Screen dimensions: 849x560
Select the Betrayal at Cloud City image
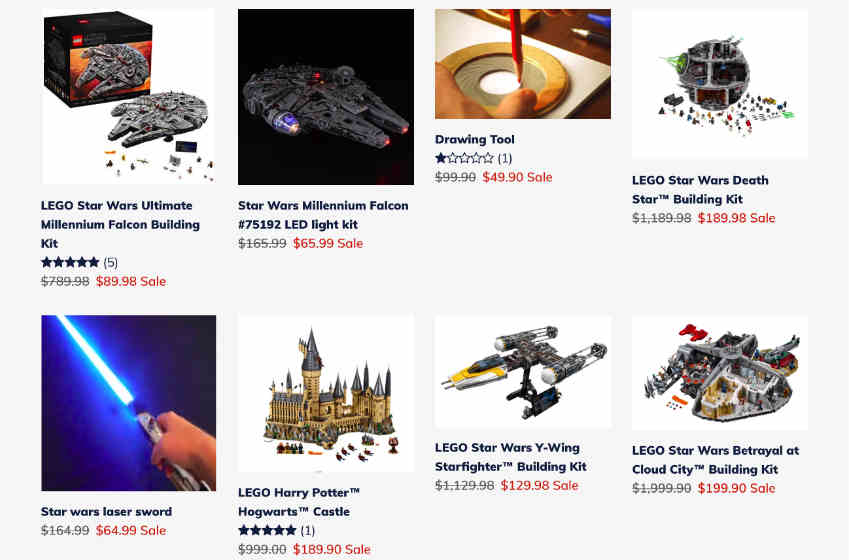[x=720, y=373]
